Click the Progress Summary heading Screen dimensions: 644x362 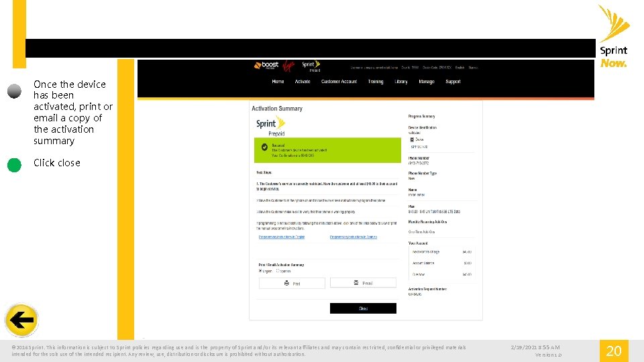coord(421,116)
